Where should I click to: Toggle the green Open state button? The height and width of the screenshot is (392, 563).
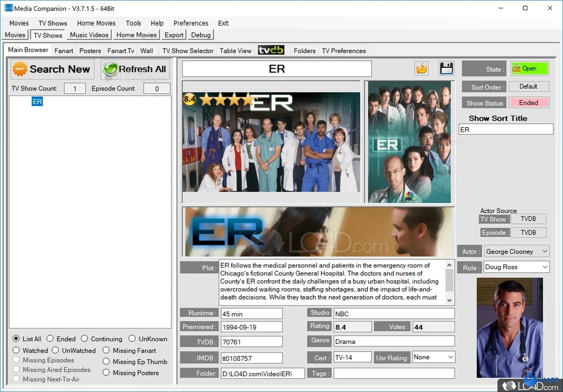[530, 69]
